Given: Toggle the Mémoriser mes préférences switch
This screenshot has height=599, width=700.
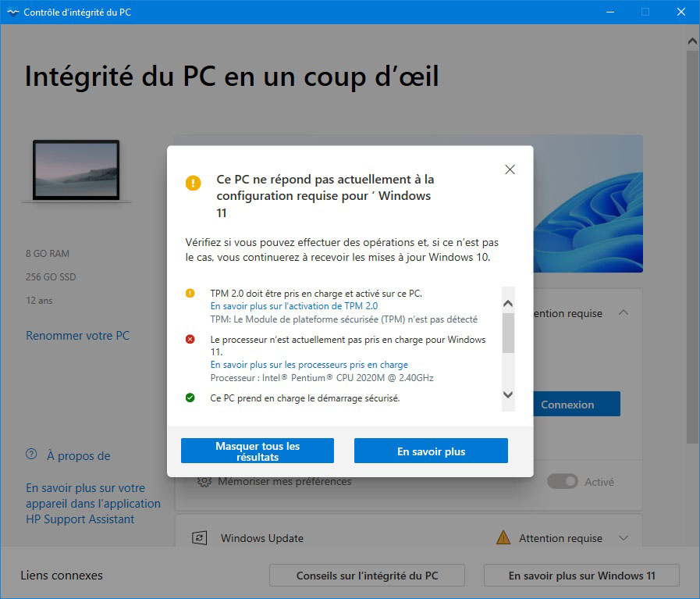Looking at the screenshot, I should click(x=563, y=482).
